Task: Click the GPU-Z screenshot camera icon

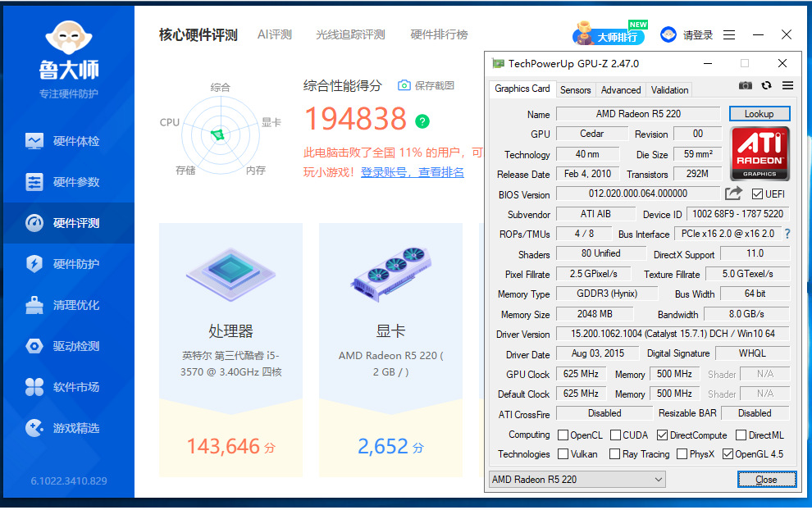Action: pyautogui.click(x=746, y=85)
